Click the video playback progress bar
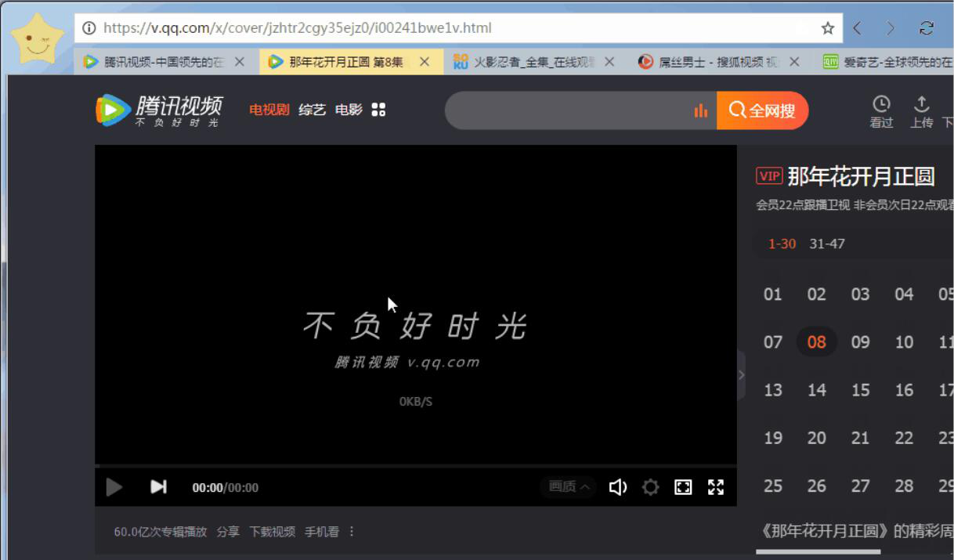Viewport: 954px width, 560px height. tap(415, 468)
